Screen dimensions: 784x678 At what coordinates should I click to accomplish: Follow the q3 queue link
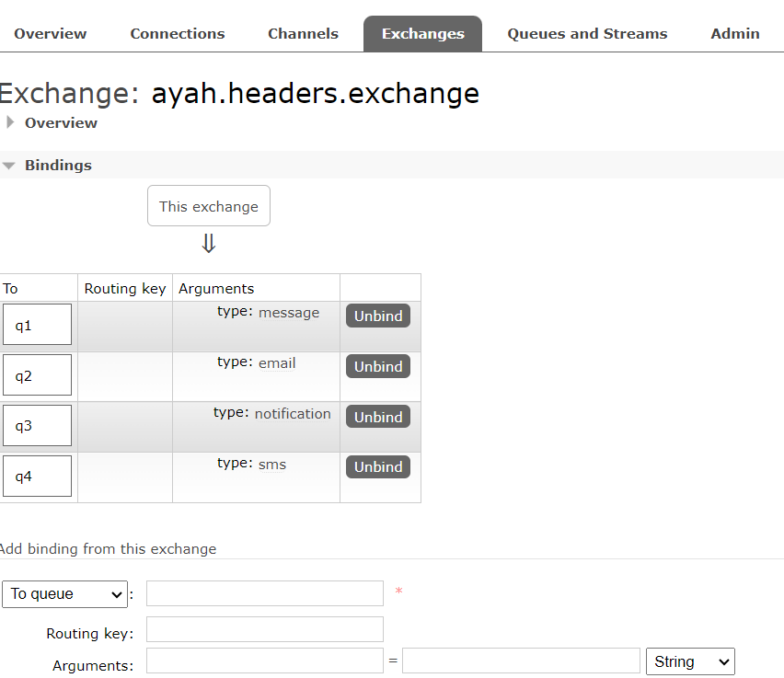[x=24, y=426]
